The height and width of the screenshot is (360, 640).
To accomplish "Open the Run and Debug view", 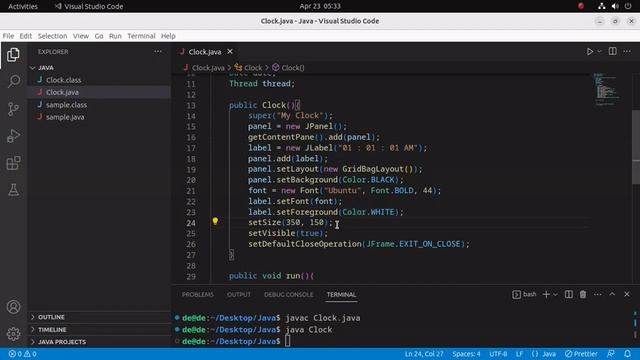I will (13, 136).
